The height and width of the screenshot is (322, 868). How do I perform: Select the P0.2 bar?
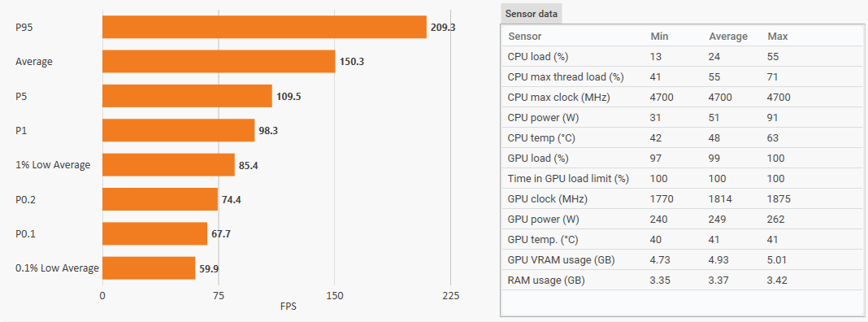160,199
